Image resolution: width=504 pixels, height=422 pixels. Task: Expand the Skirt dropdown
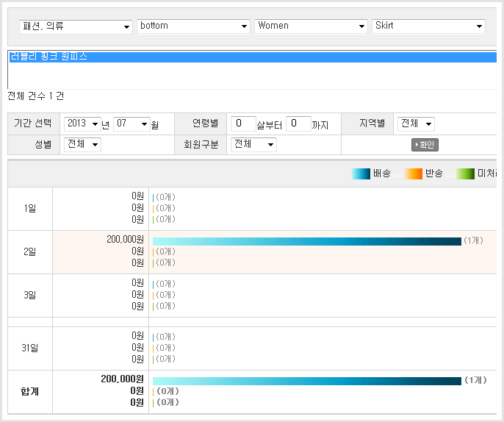click(x=428, y=26)
